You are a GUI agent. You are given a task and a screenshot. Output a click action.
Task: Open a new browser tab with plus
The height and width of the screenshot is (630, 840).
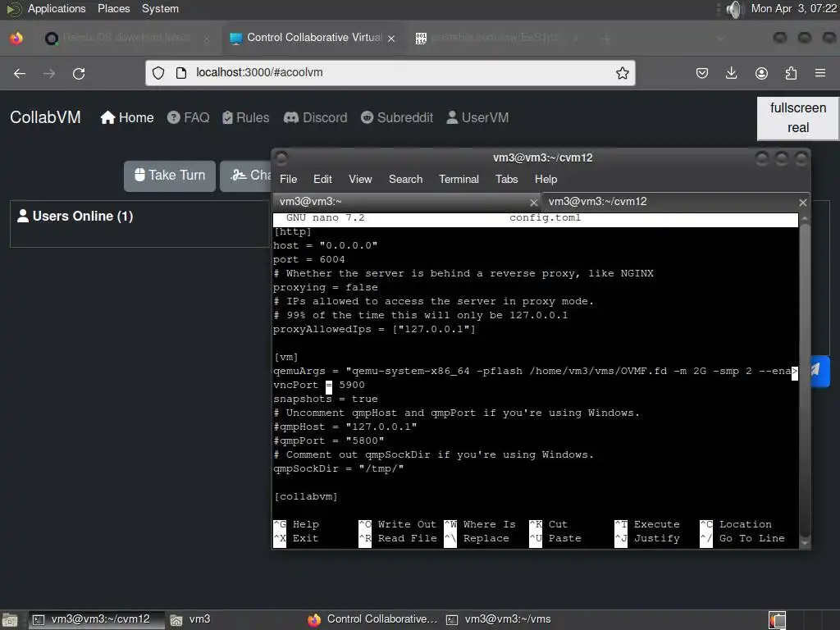coord(606,39)
